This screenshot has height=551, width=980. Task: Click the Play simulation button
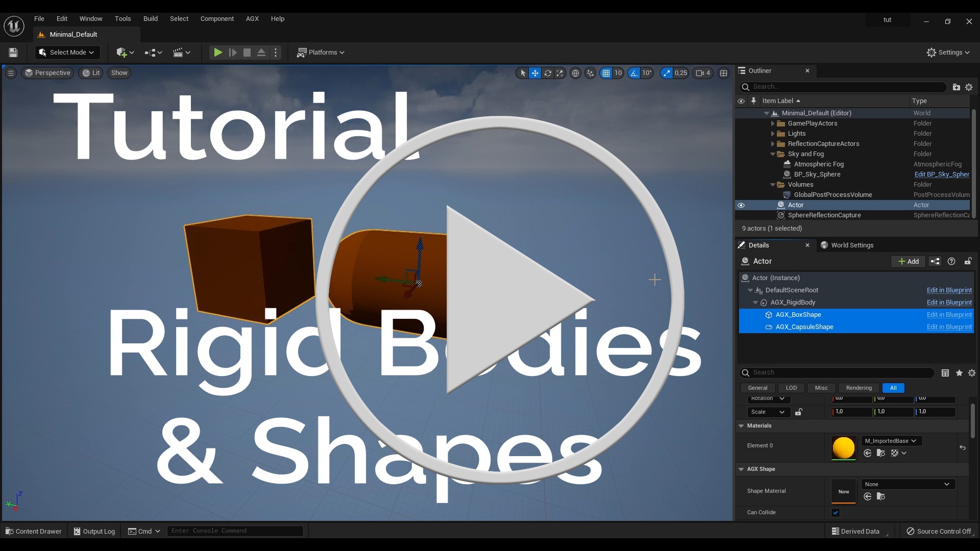click(x=217, y=52)
